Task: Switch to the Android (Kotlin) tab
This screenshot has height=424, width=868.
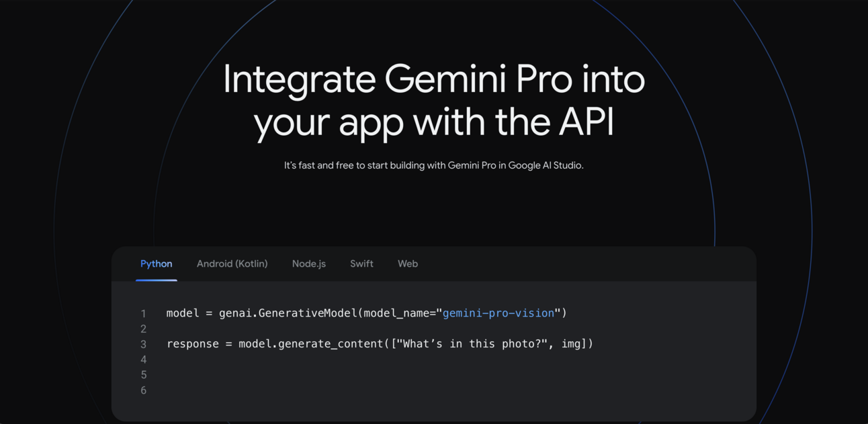Action: 232,263
